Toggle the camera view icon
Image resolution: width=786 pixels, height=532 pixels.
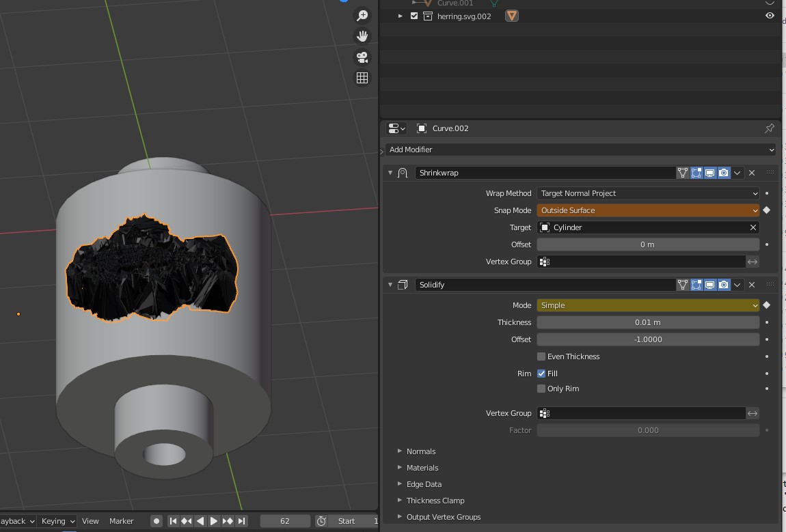(362, 58)
